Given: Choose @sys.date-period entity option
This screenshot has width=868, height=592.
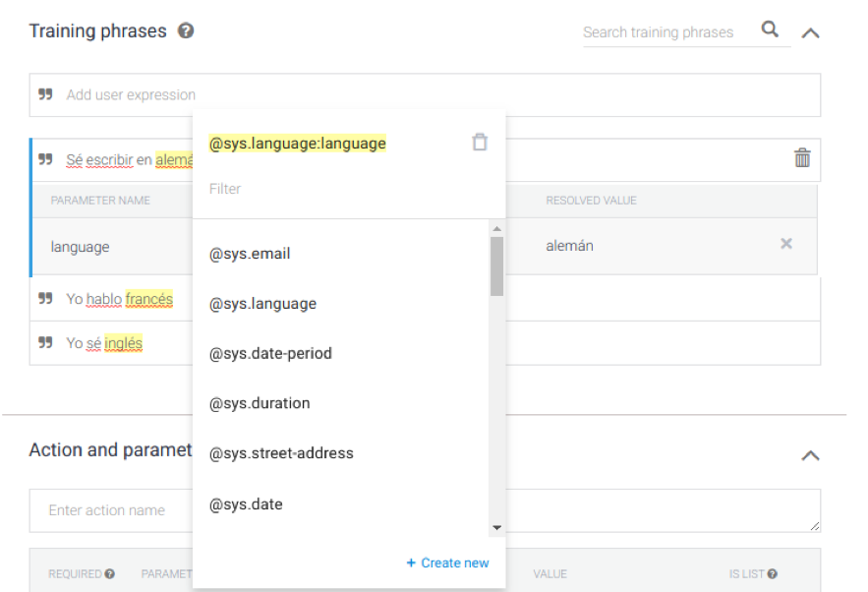Looking at the screenshot, I should [270, 353].
